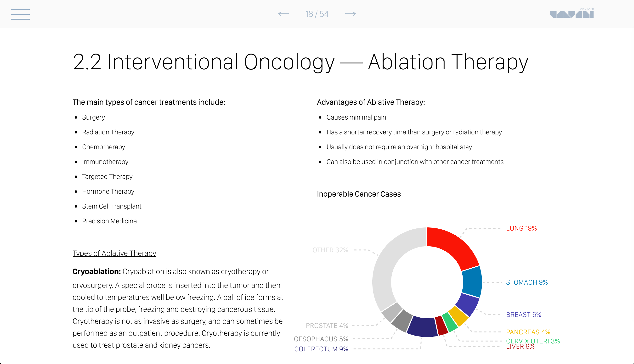Click the OESOPHAGUS 5% label
The image size is (634, 364).
[x=321, y=339]
